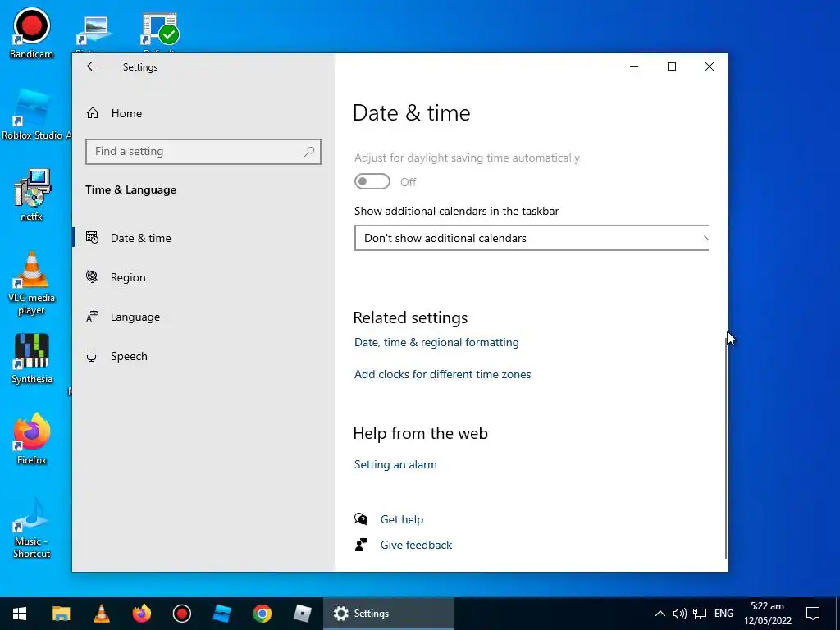Viewport: 840px width, 630px height.
Task: Open VLC from the taskbar
Action: (101, 614)
